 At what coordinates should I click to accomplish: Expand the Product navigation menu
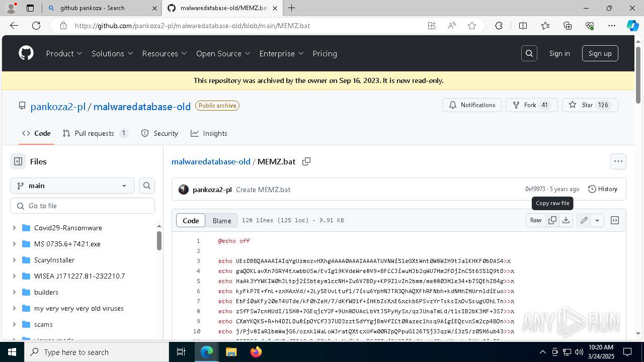click(64, 53)
